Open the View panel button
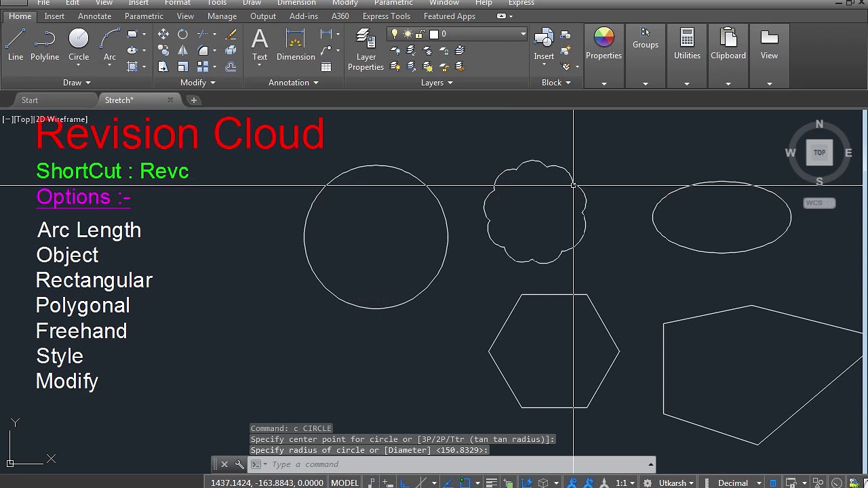Screen dimensions: 868x488 769,45
